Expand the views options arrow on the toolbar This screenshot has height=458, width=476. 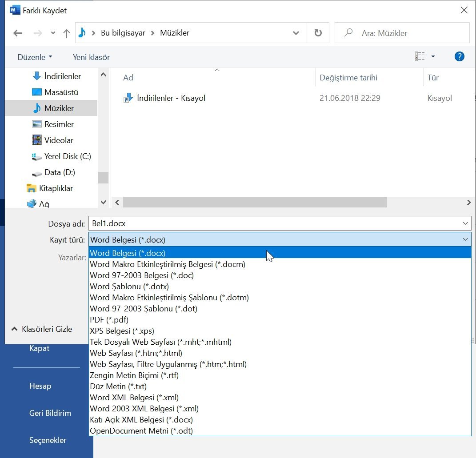[x=433, y=56]
